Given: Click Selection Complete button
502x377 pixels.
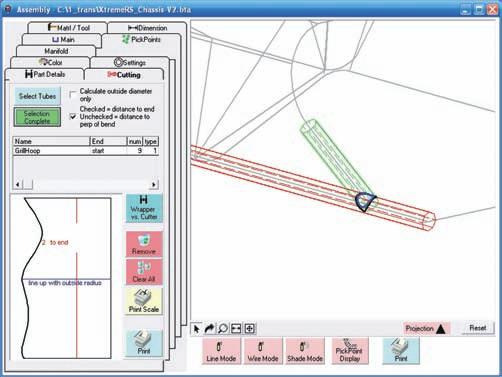Looking at the screenshot, I should tap(37, 117).
